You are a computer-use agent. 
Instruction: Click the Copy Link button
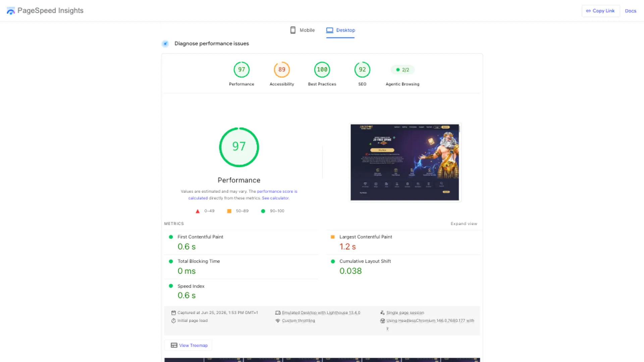point(600,11)
